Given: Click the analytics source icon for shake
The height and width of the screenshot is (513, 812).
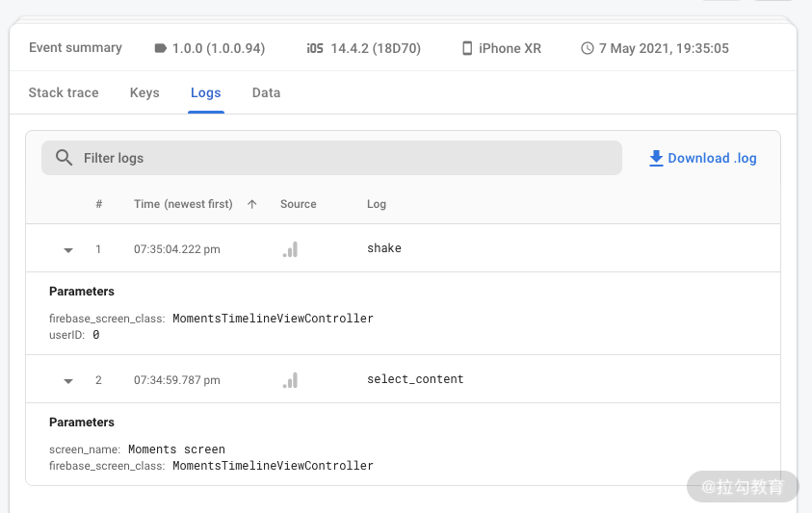Looking at the screenshot, I should (290, 249).
